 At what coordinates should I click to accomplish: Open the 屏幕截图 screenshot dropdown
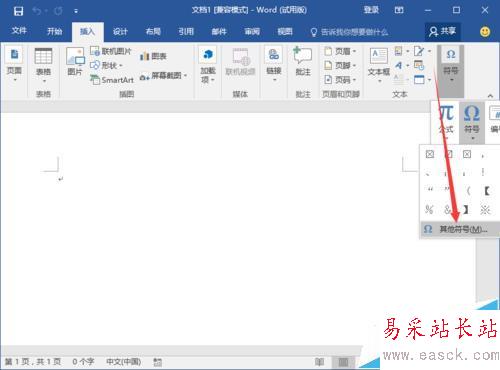click(163, 76)
